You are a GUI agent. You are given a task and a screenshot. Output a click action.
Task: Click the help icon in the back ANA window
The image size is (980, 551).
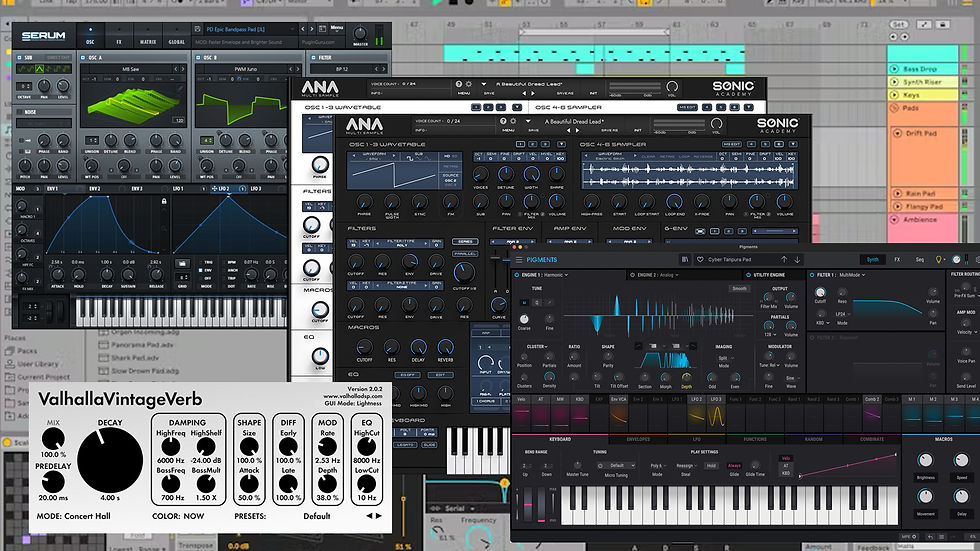(x=459, y=84)
